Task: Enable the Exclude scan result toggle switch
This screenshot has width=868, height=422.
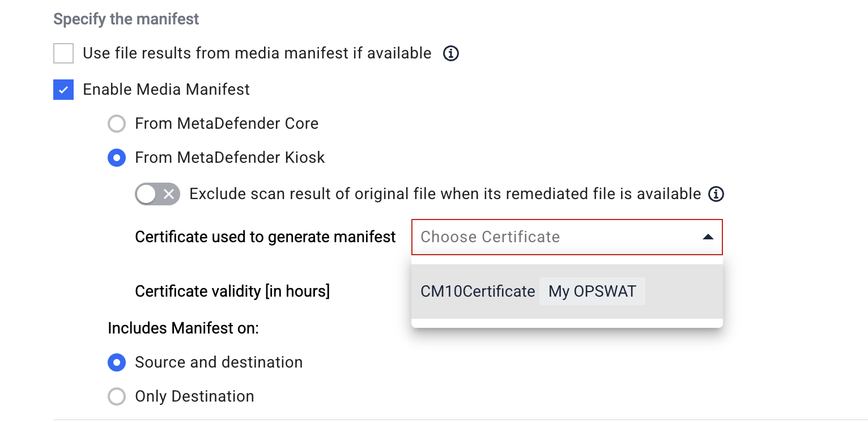Action: coord(158,194)
